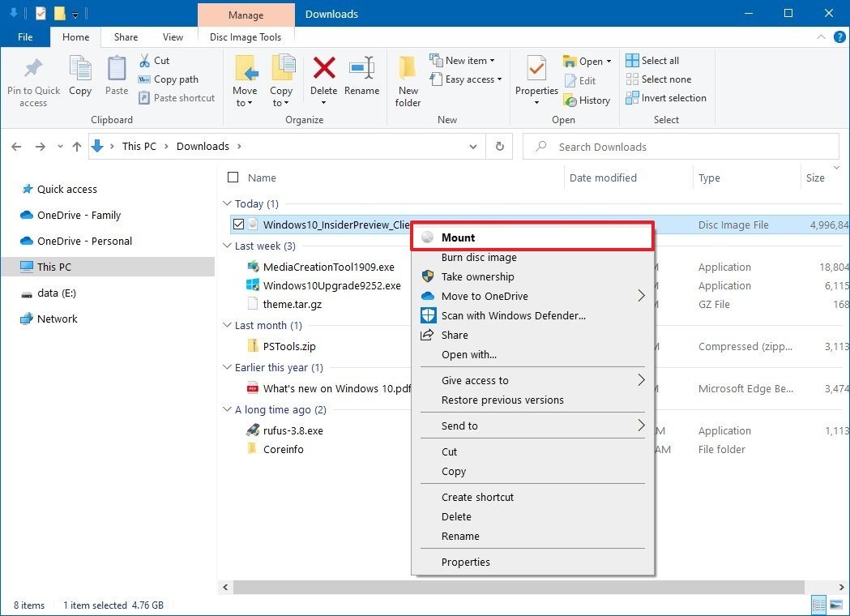Click the Paste clipboard icon

pos(117,68)
